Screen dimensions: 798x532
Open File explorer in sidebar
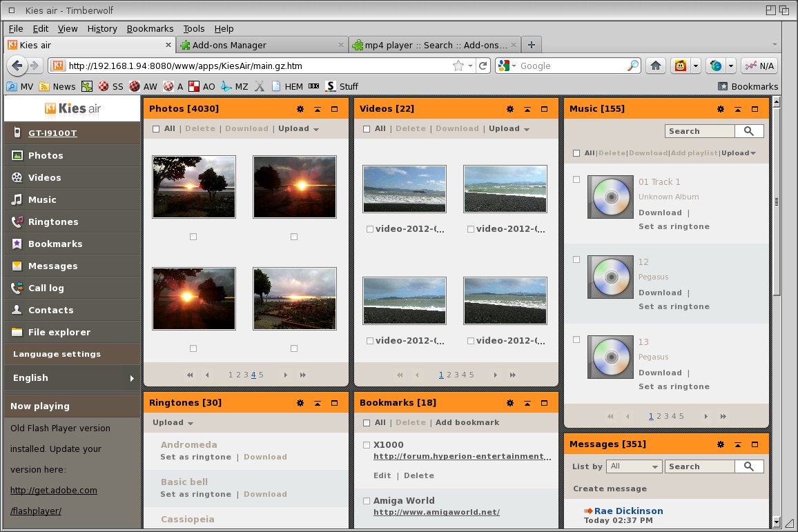click(59, 333)
